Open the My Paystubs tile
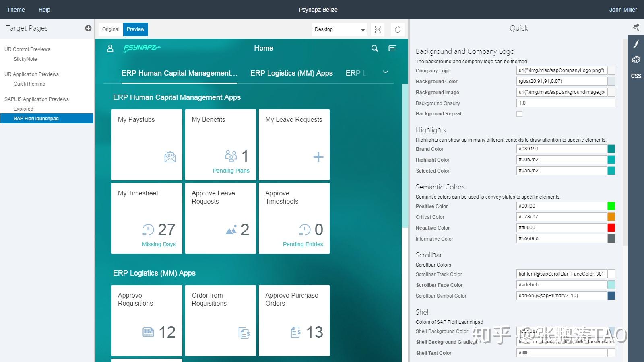 147,145
